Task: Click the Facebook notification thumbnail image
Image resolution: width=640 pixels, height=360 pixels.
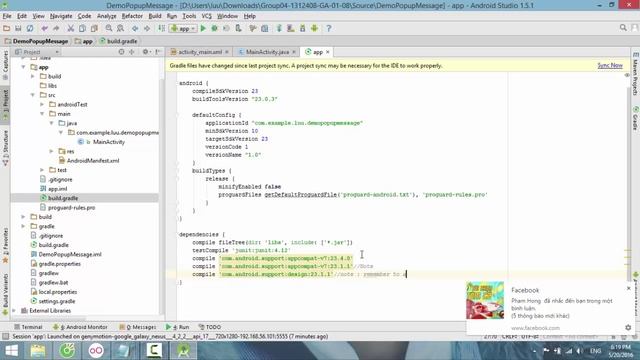Action: 485,300
